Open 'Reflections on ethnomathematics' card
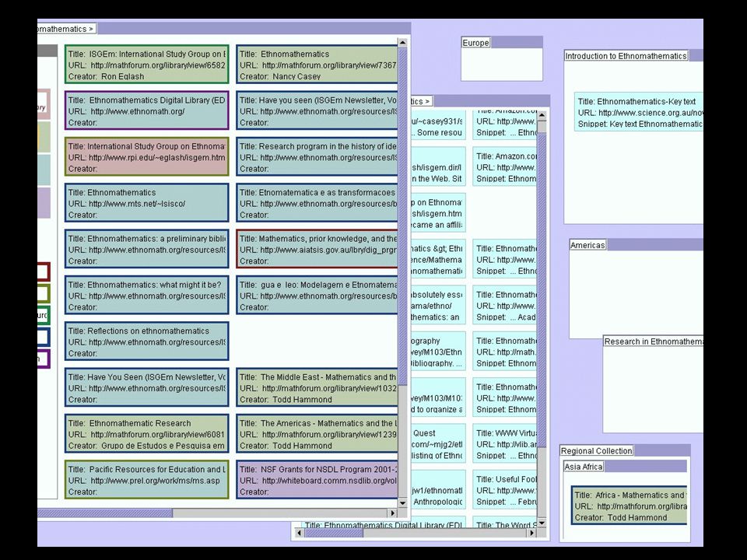This screenshot has width=747, height=560. pyautogui.click(x=147, y=341)
